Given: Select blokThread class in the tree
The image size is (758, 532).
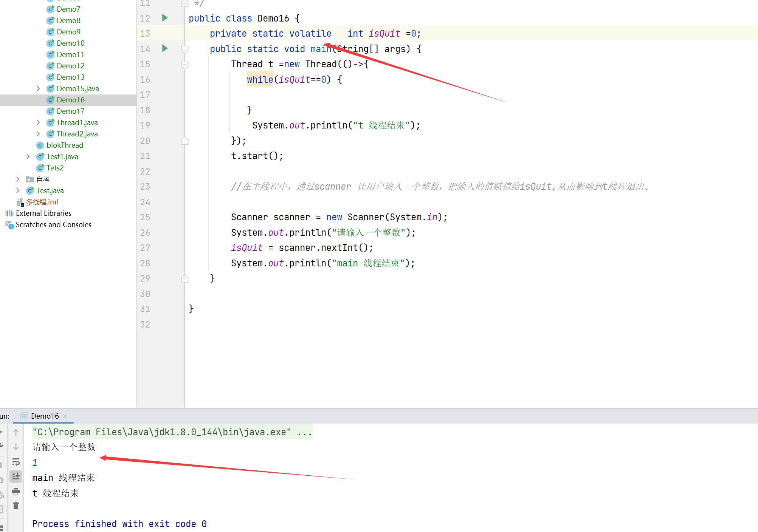Looking at the screenshot, I should (x=65, y=145).
